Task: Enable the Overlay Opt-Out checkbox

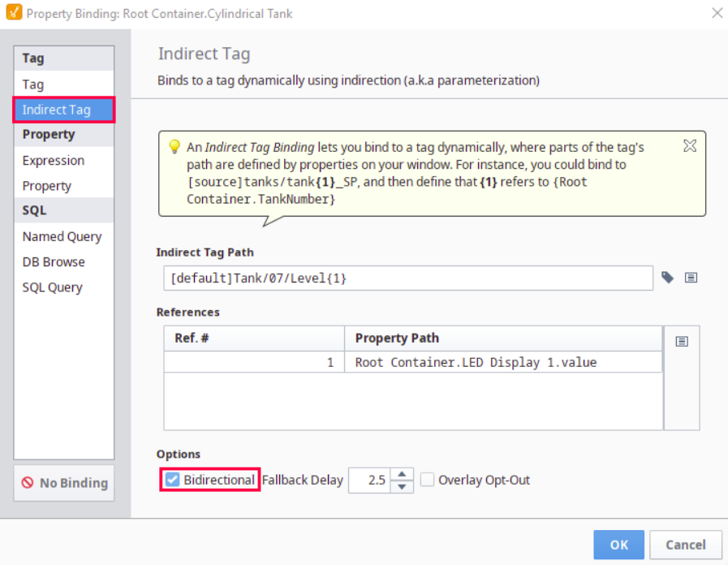Action: 428,480
